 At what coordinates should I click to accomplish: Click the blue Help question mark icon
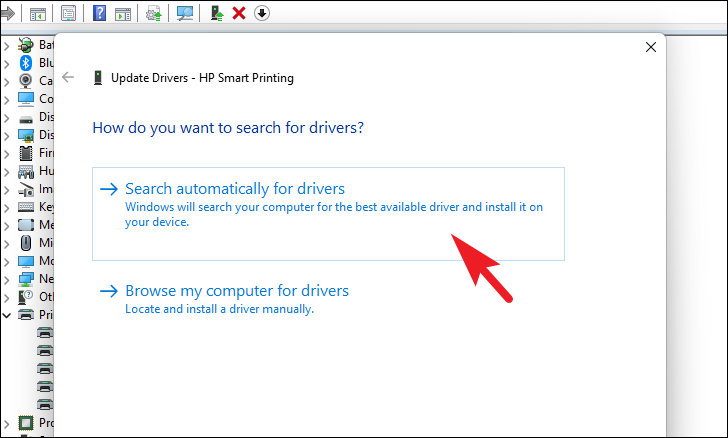pyautogui.click(x=99, y=13)
